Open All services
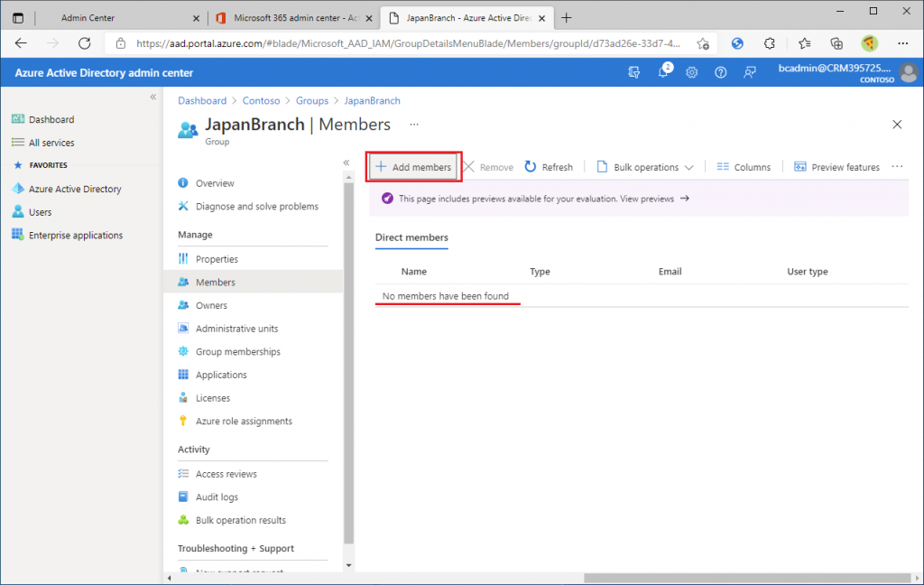 [x=81, y=143]
